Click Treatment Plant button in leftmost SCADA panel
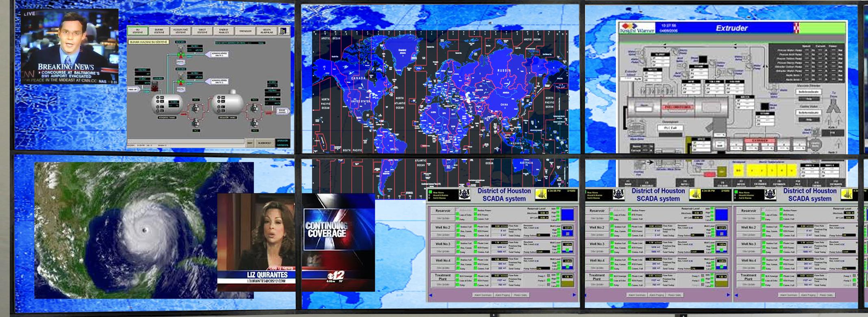The image size is (868, 317). 443,277
